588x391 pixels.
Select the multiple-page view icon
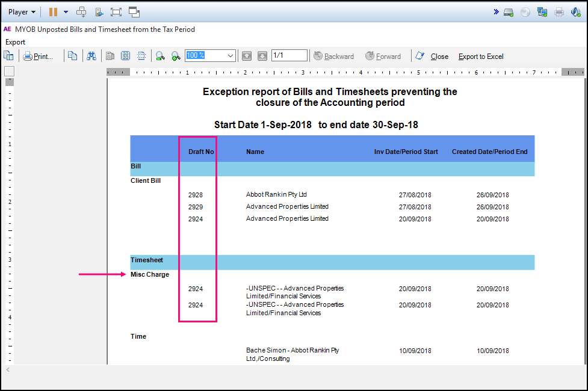pos(125,56)
